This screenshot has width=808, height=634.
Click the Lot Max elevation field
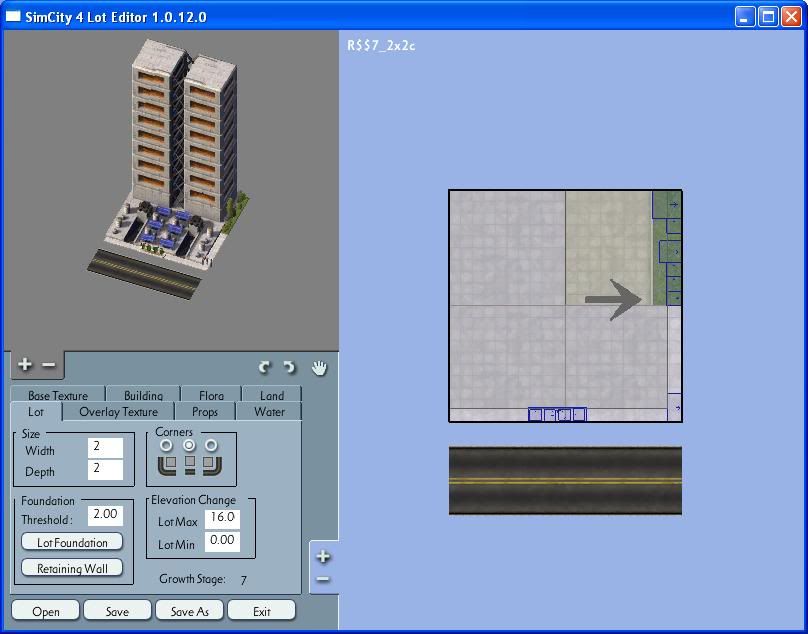[222, 519]
